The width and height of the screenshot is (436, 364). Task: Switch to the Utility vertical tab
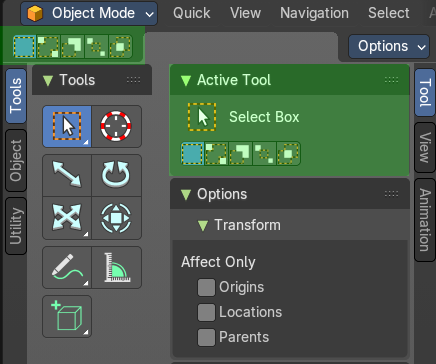pyautogui.click(x=16, y=226)
